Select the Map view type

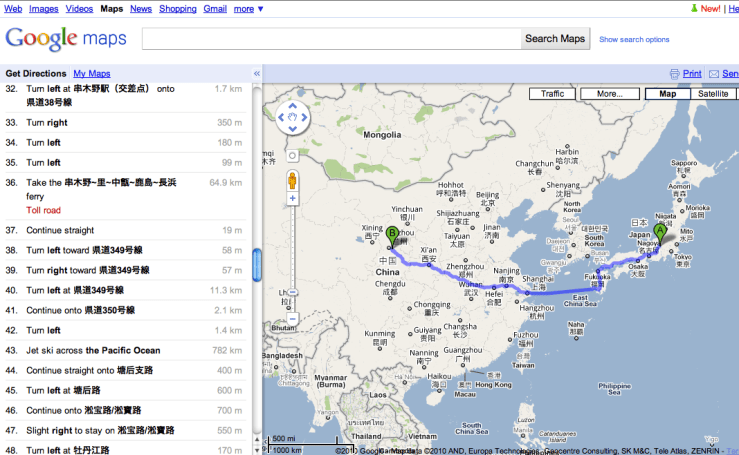[x=667, y=94]
